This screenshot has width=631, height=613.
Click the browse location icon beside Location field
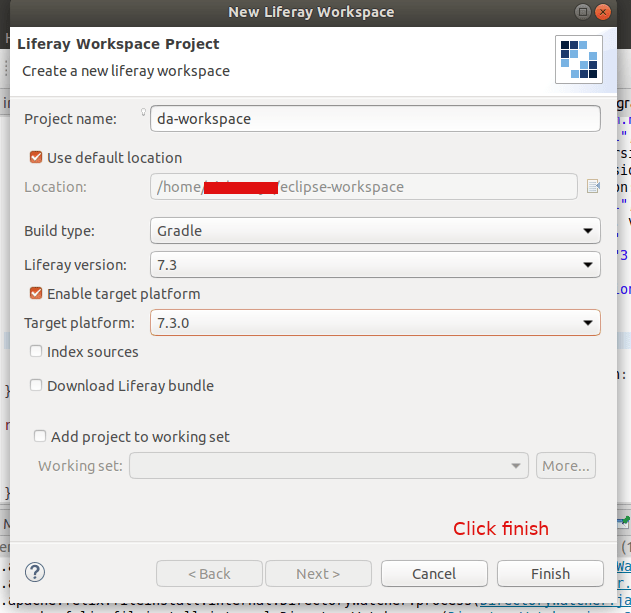tap(593, 186)
